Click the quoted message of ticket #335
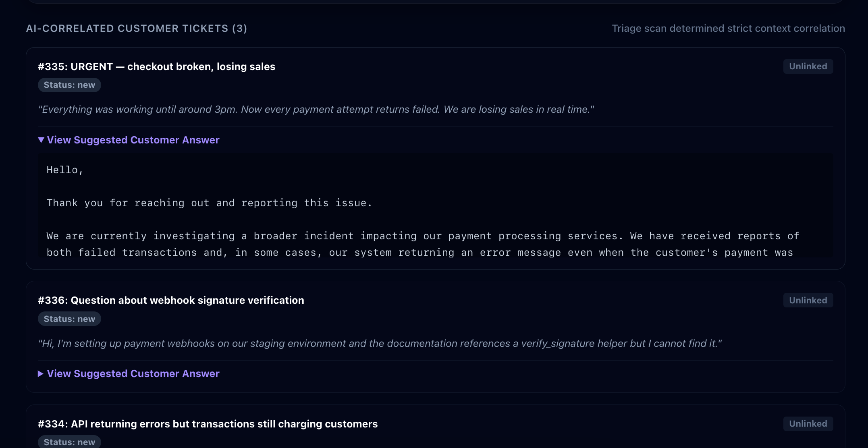The width and height of the screenshot is (868, 448). [x=316, y=109]
